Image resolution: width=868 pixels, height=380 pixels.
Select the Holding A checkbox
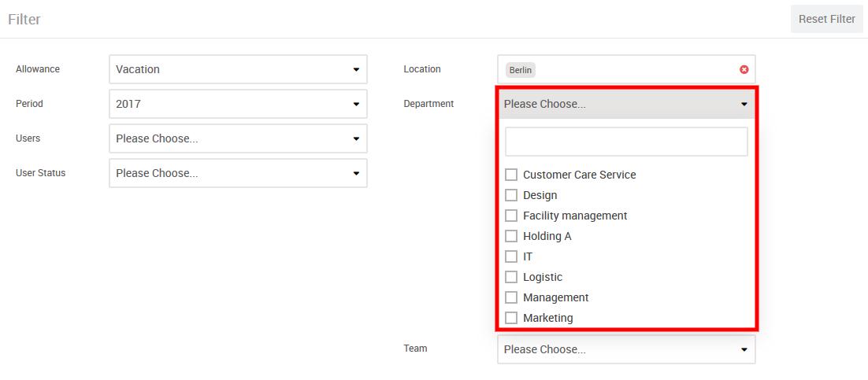(511, 236)
